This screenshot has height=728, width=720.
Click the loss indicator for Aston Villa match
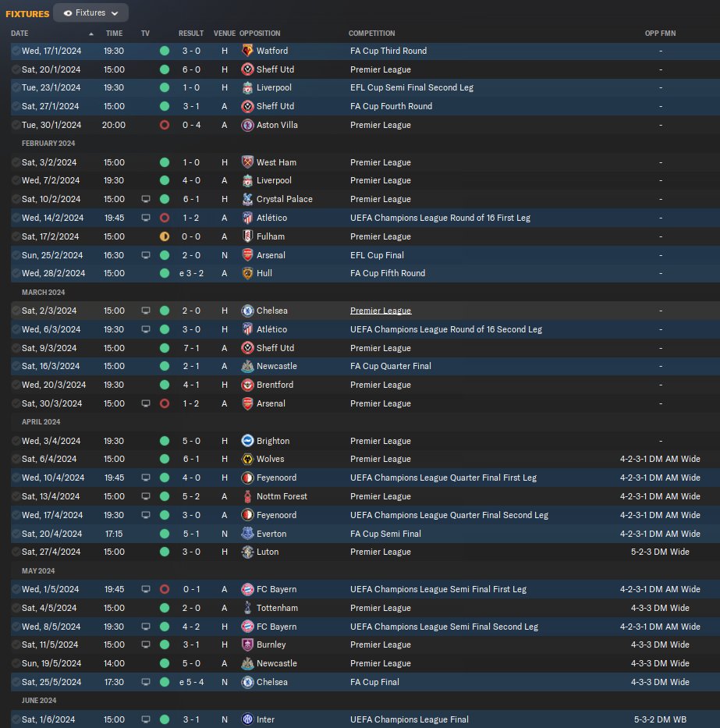(165, 125)
